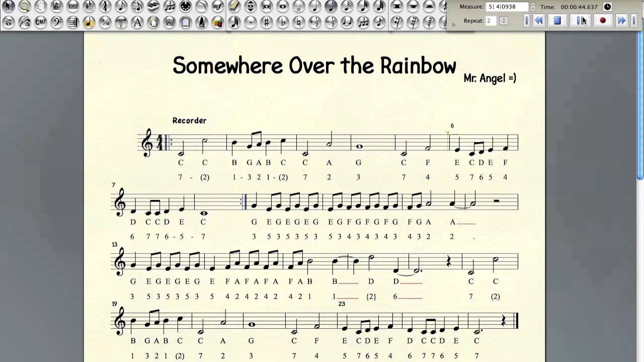
Task: Lower pitch by half step
Action: pos(331,22)
